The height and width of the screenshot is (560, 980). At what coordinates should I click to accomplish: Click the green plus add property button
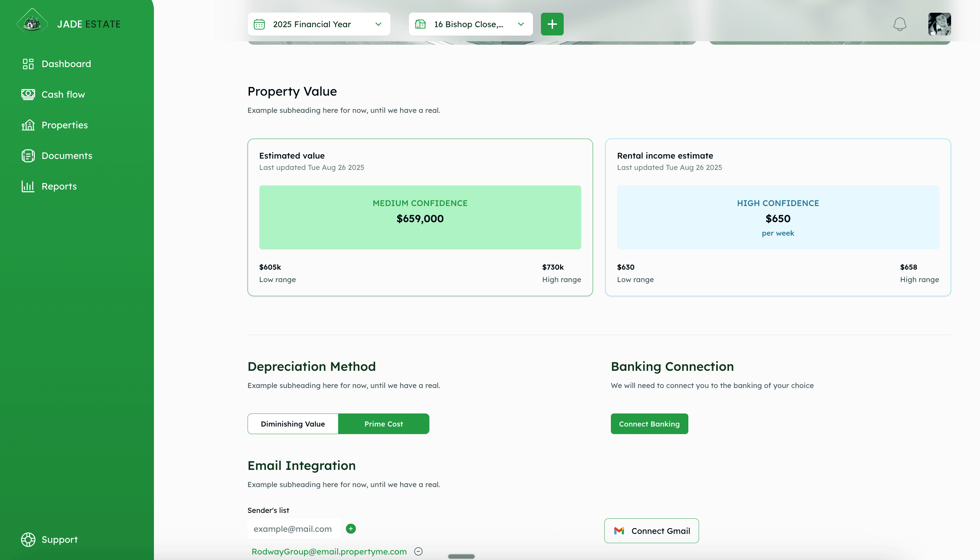[x=552, y=24]
